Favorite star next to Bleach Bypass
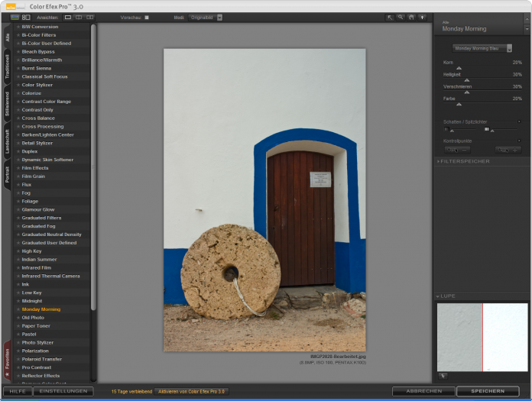Viewport: 532px width, 401px height. tap(18, 52)
